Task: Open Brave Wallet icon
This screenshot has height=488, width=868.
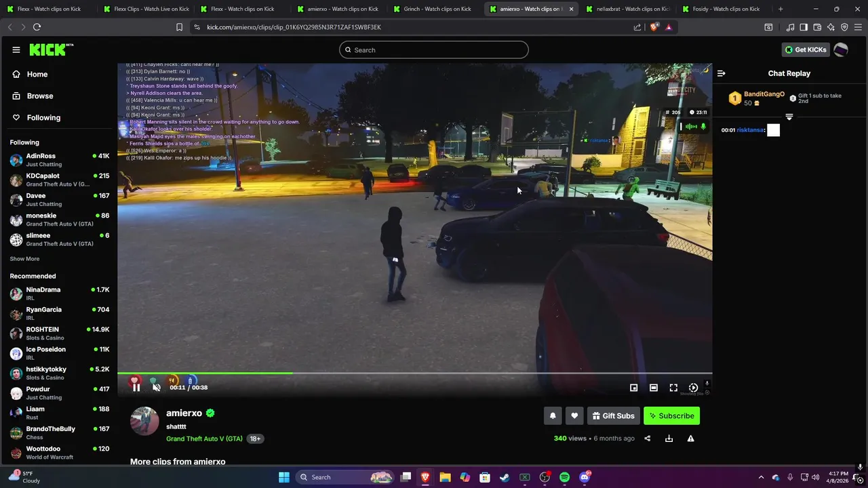Action: 817,27
